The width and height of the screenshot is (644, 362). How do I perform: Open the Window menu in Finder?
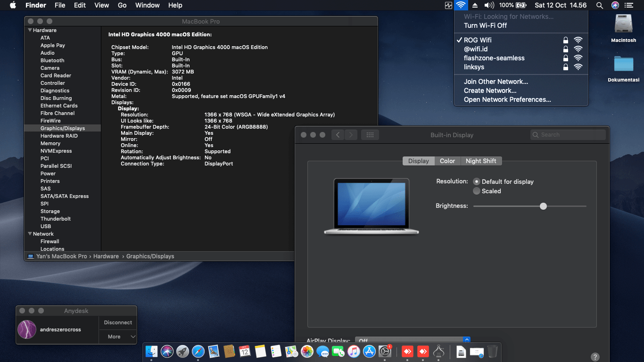147,5
